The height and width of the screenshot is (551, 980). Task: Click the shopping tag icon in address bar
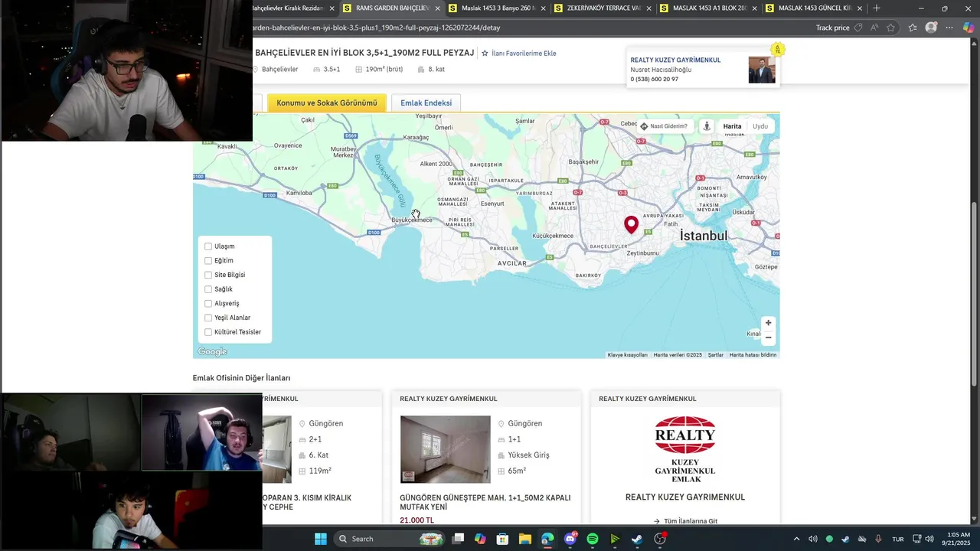click(858, 28)
